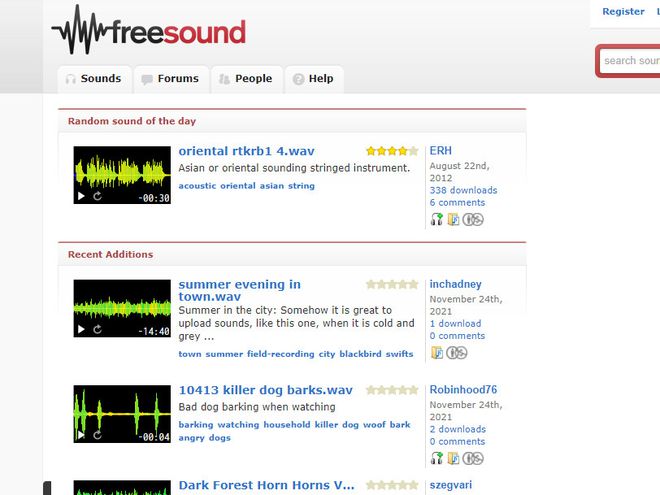Select the woof tag
The height and width of the screenshot is (495, 660).
click(374, 425)
